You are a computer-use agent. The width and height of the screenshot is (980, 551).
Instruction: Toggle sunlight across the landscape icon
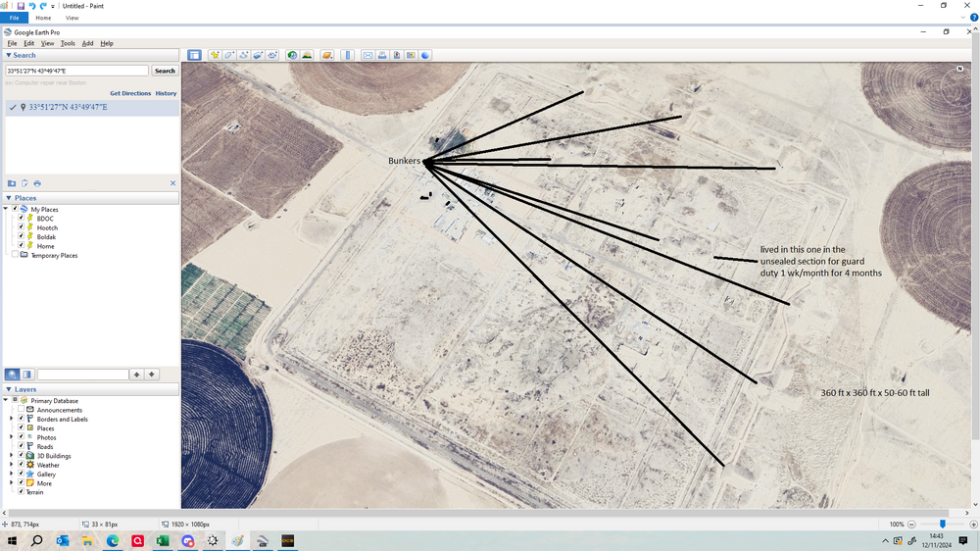[x=307, y=55]
